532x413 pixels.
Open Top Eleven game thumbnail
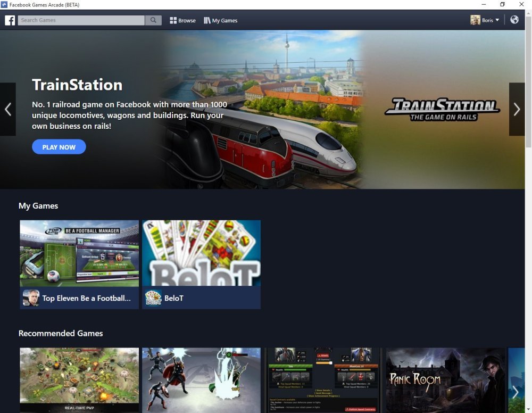pyautogui.click(x=79, y=253)
